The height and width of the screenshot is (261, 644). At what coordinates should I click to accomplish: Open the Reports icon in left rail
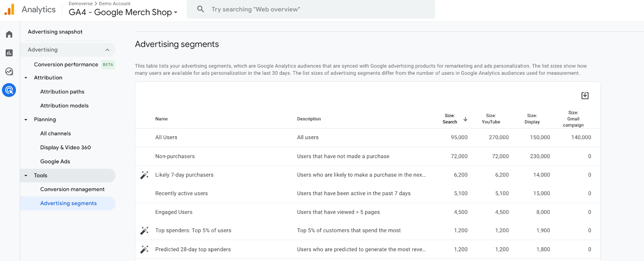pos(9,53)
